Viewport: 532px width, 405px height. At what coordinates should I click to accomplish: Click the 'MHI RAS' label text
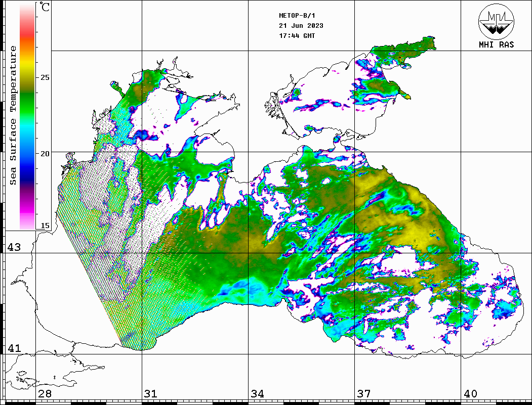pos(496,44)
